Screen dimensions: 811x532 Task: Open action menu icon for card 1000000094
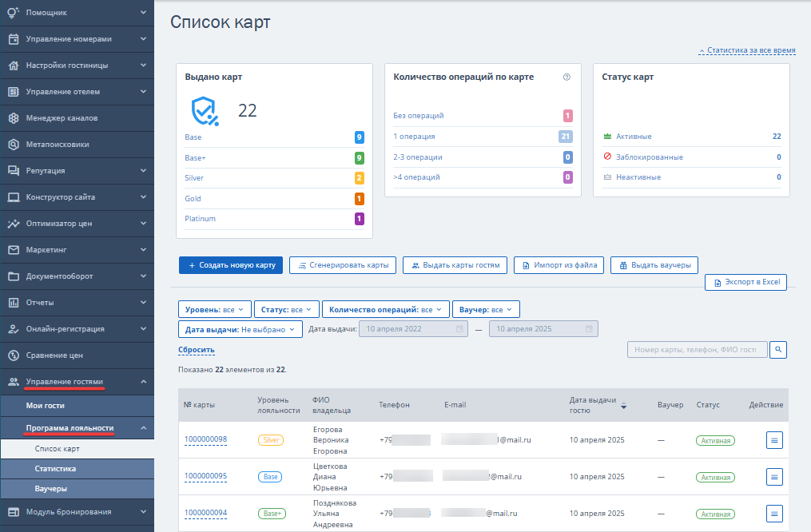(773, 514)
